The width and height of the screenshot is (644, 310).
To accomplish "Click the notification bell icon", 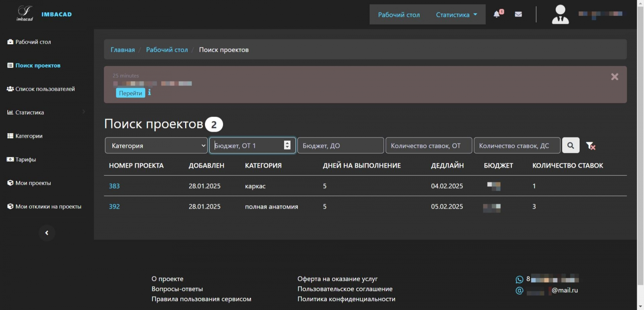I will coord(497,14).
